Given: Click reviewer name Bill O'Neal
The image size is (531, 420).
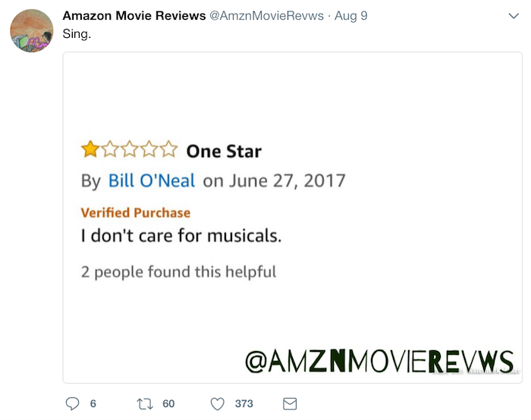Looking at the screenshot, I should point(152,180).
